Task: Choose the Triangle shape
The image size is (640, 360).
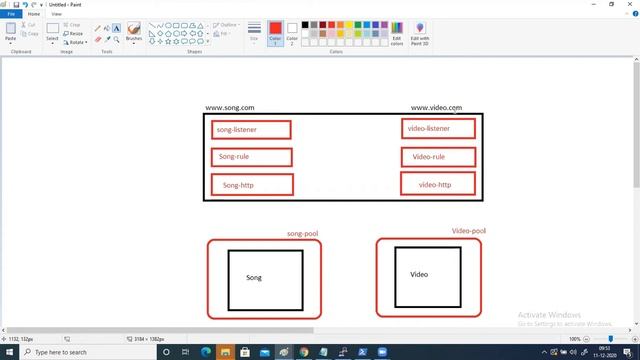Action: [200, 26]
